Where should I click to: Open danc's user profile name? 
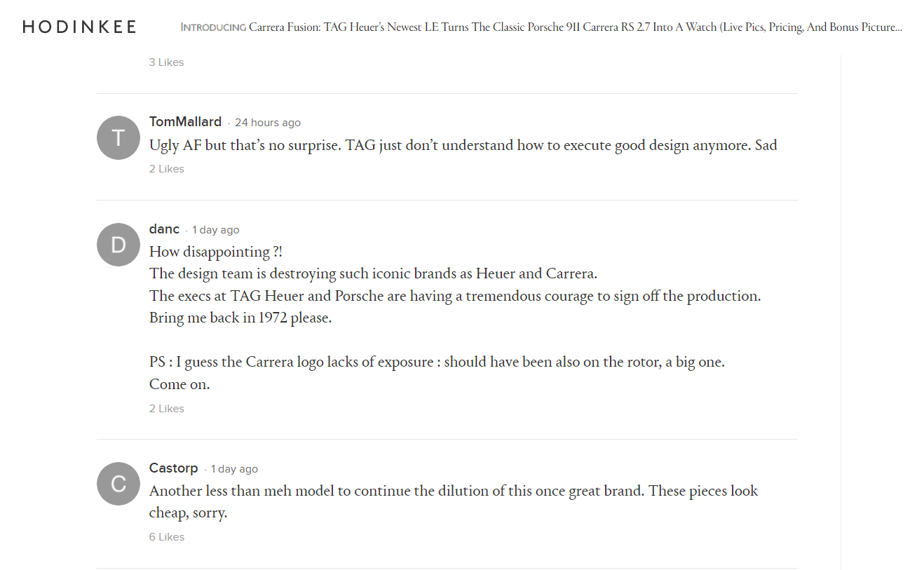[x=164, y=229]
